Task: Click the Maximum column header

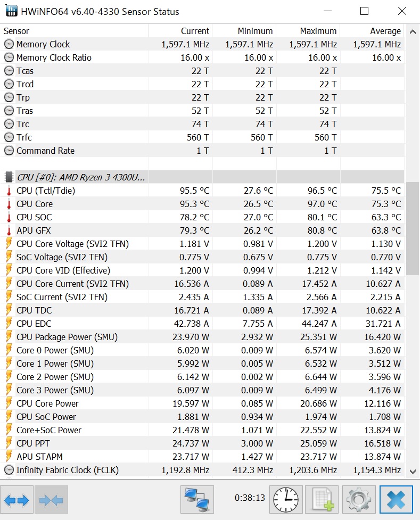Action: tap(309, 31)
